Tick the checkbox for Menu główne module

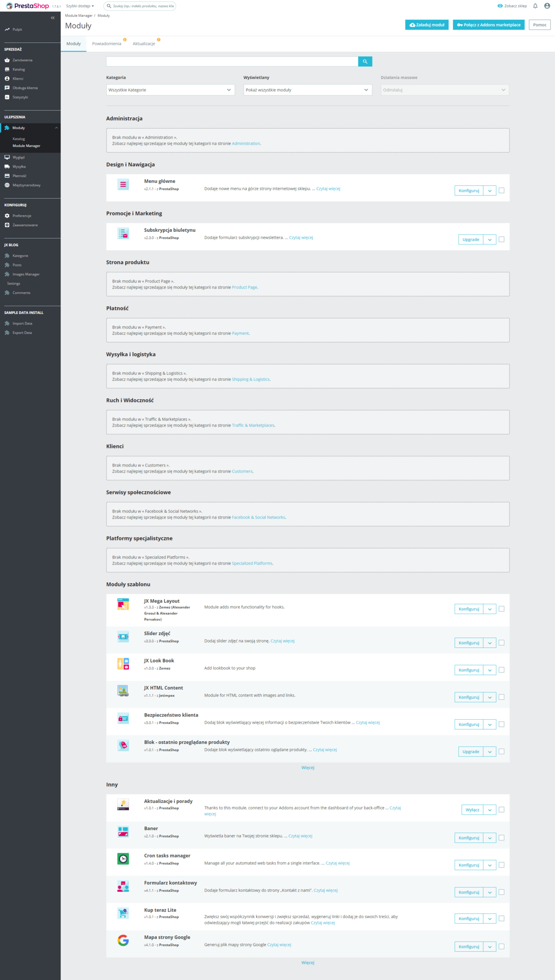501,190
